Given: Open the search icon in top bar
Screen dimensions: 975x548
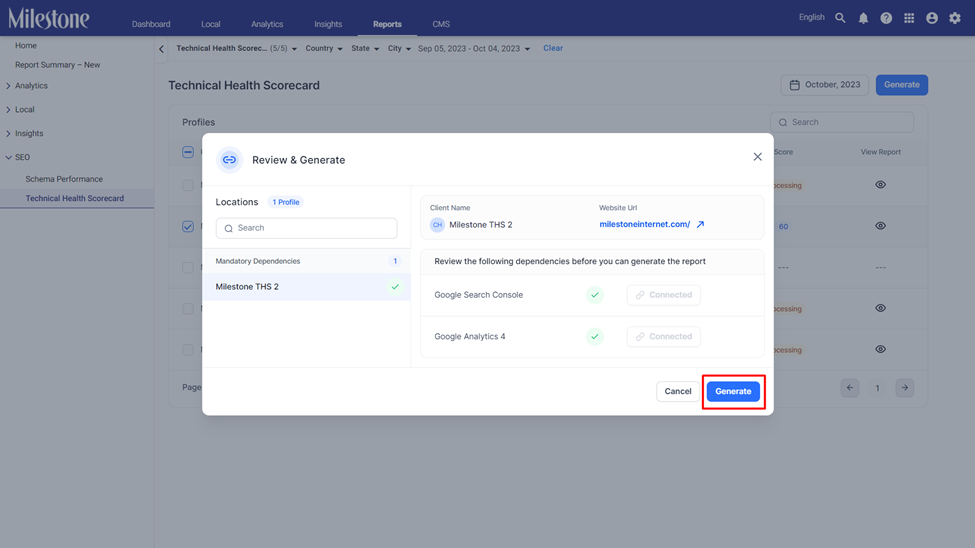Looking at the screenshot, I should click(x=840, y=18).
